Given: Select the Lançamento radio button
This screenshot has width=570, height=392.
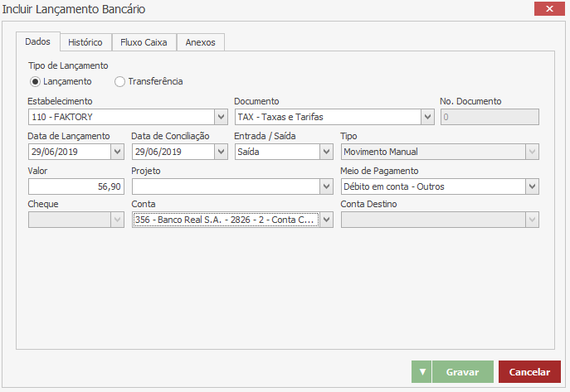Looking at the screenshot, I should pyautogui.click(x=35, y=82).
